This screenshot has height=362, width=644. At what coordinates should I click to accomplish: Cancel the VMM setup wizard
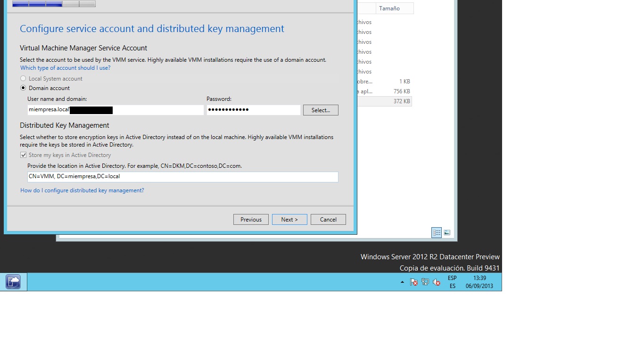[328, 220]
